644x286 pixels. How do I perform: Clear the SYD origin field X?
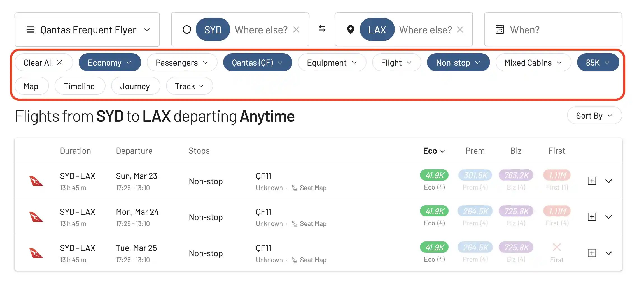click(x=296, y=29)
